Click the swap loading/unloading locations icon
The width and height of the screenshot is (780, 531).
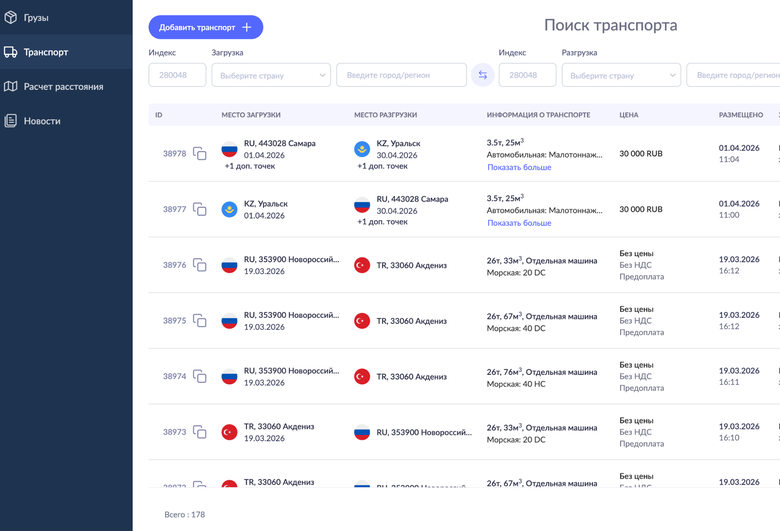[x=483, y=75]
